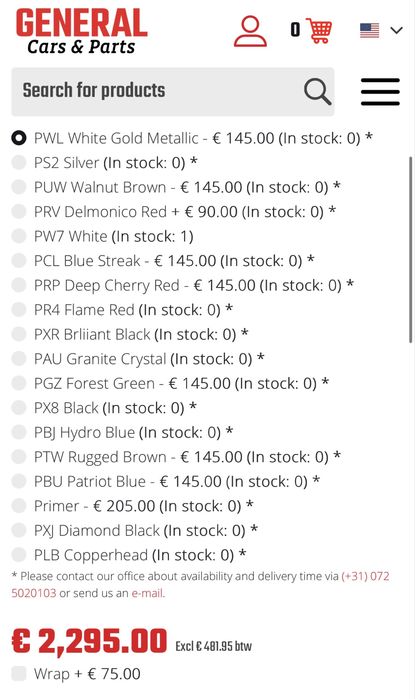
Task: Expand the language dropdown chevron
Action: click(x=396, y=30)
